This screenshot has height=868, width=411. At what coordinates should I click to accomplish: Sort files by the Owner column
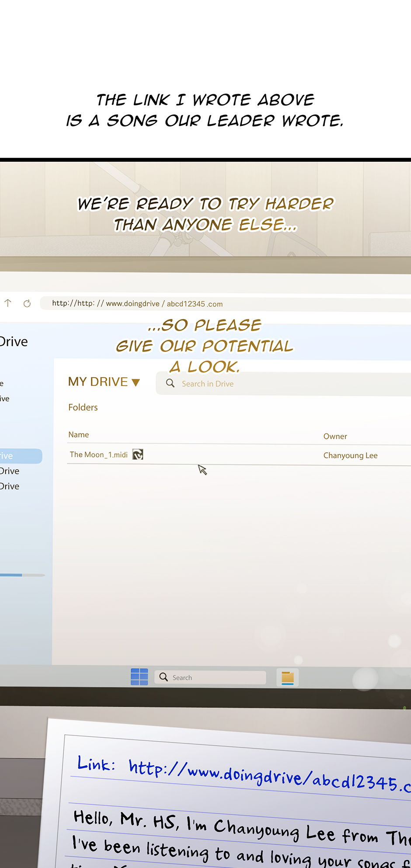coord(335,436)
